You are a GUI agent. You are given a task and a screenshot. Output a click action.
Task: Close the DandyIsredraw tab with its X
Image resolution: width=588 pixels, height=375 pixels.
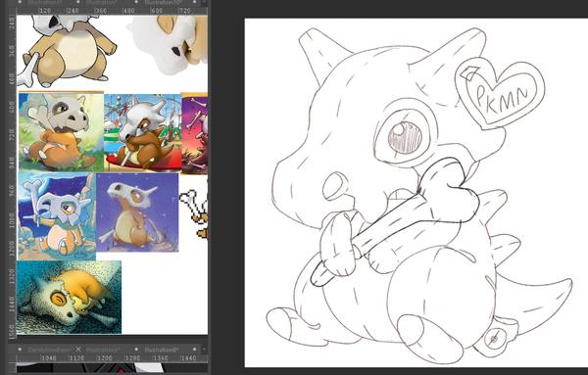(78, 350)
